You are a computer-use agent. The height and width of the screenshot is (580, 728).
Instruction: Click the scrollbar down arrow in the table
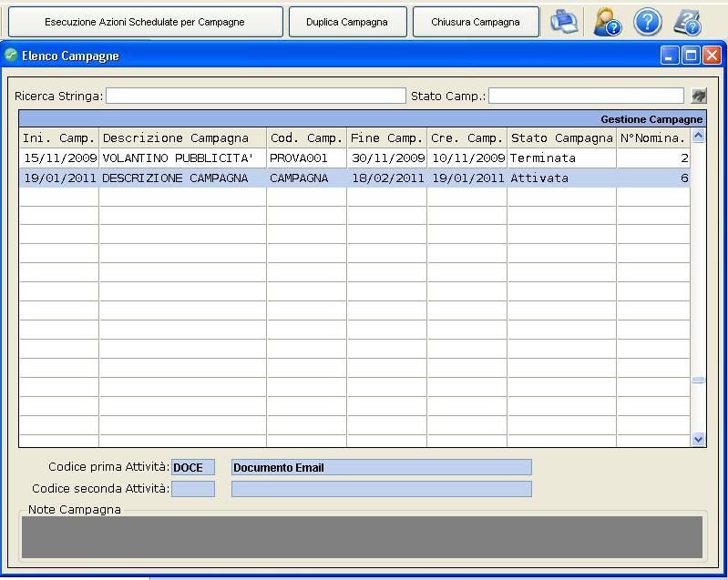pos(698,439)
